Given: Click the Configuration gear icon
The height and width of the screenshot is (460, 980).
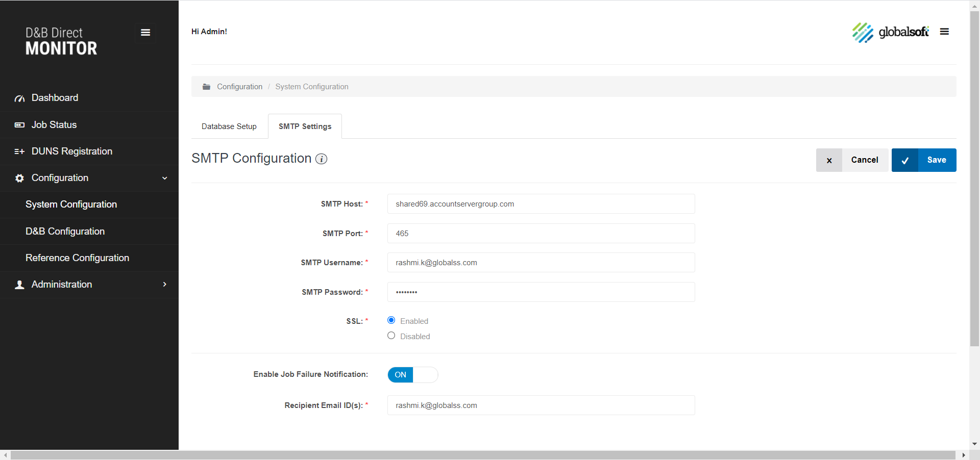Looking at the screenshot, I should tap(19, 178).
